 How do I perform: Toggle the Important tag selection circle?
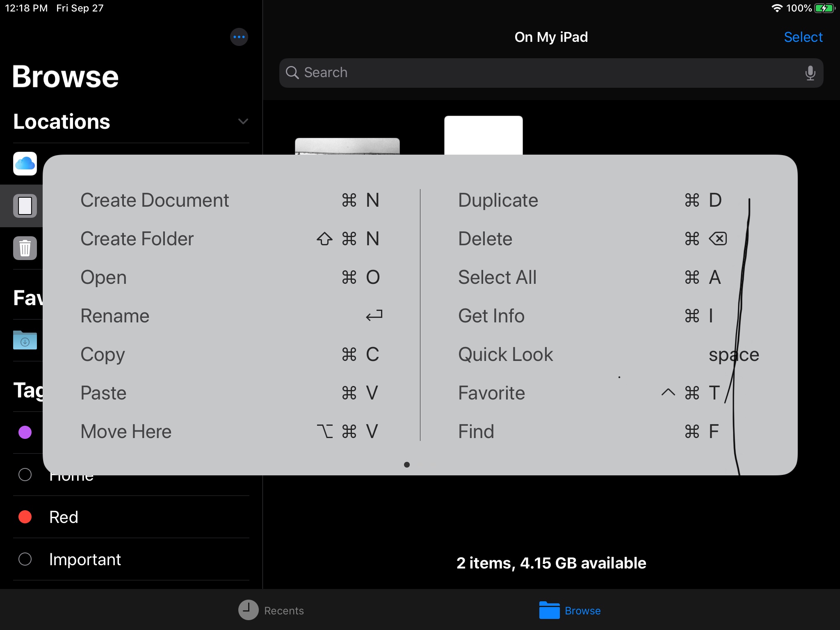tap(25, 559)
